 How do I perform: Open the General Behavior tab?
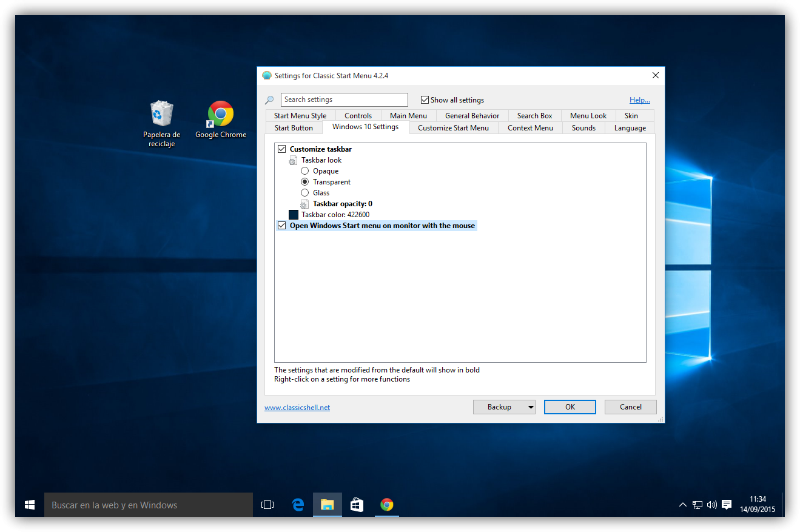pos(472,116)
